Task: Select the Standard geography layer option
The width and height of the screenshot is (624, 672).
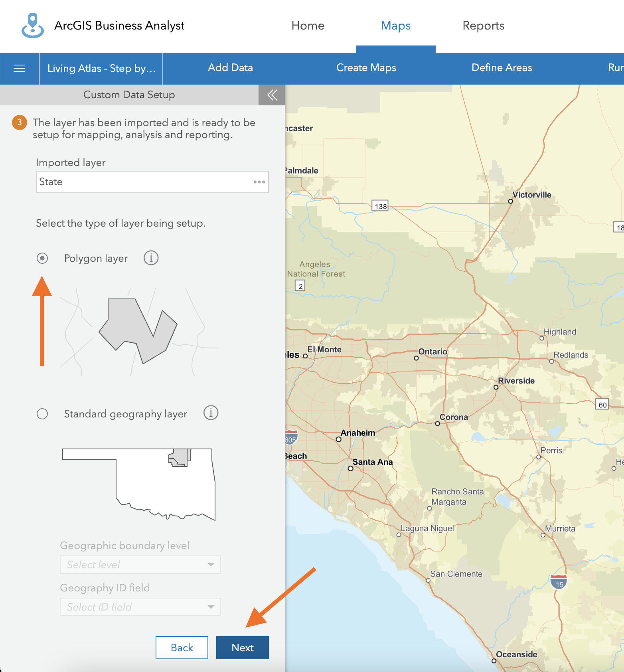Action: [x=42, y=414]
